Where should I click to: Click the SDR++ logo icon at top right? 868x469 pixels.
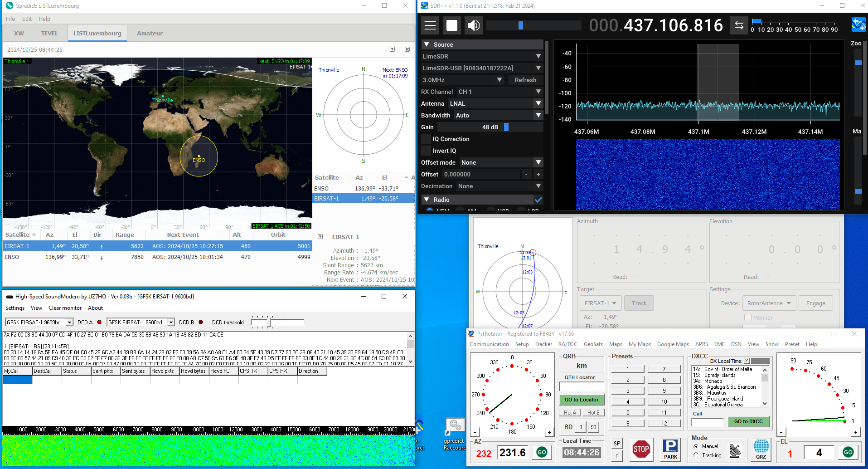(859, 24)
